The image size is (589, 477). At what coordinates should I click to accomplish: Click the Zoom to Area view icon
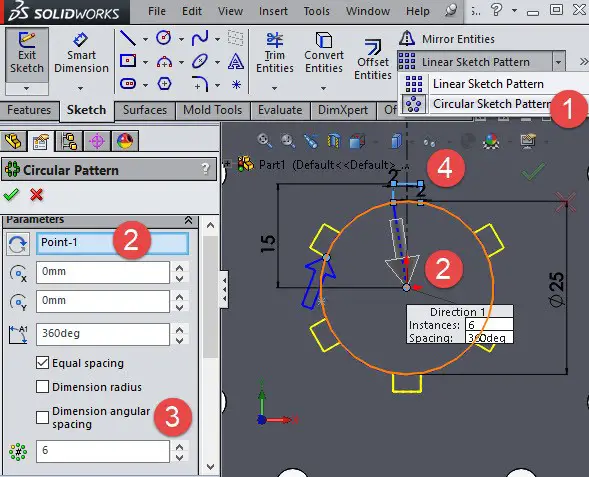[288, 141]
